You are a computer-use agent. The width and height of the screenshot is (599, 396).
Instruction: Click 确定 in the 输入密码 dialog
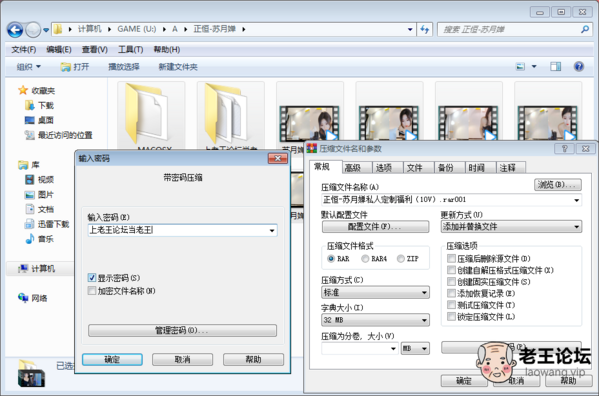click(112, 359)
